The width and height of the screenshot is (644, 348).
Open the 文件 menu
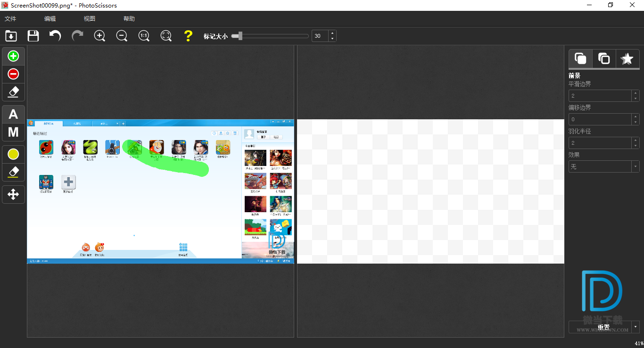[10, 19]
